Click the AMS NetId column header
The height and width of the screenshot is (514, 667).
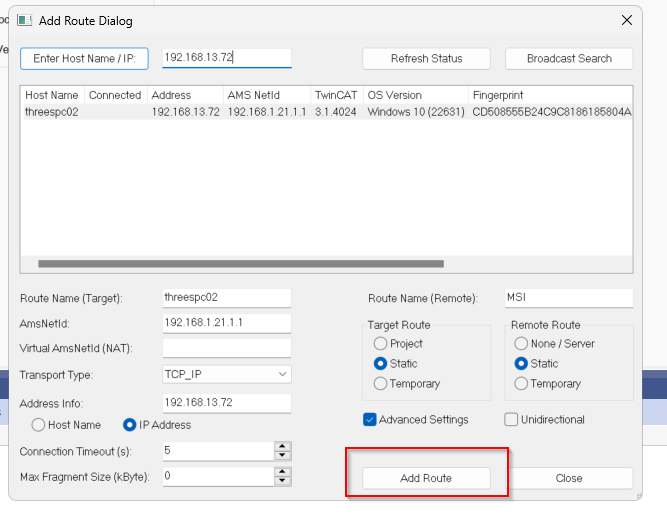pos(267,95)
